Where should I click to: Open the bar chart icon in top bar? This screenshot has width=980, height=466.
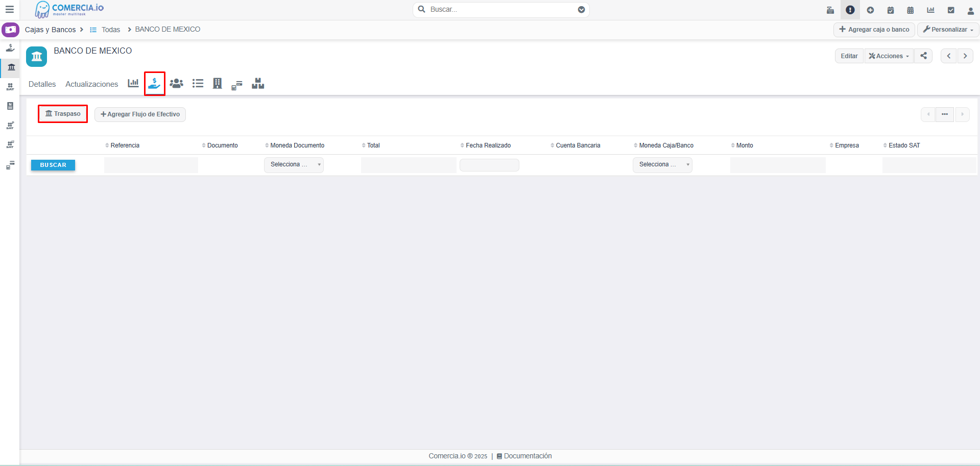click(x=931, y=10)
